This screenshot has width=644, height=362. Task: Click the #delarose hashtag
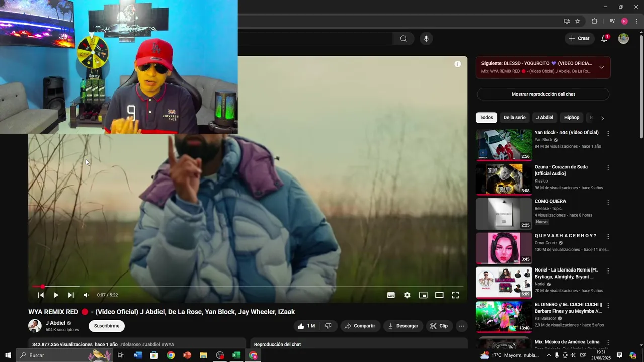(130, 345)
